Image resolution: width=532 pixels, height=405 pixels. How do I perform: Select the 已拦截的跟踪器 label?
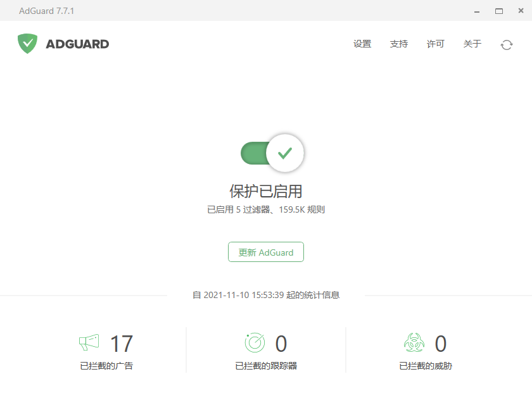click(x=266, y=366)
